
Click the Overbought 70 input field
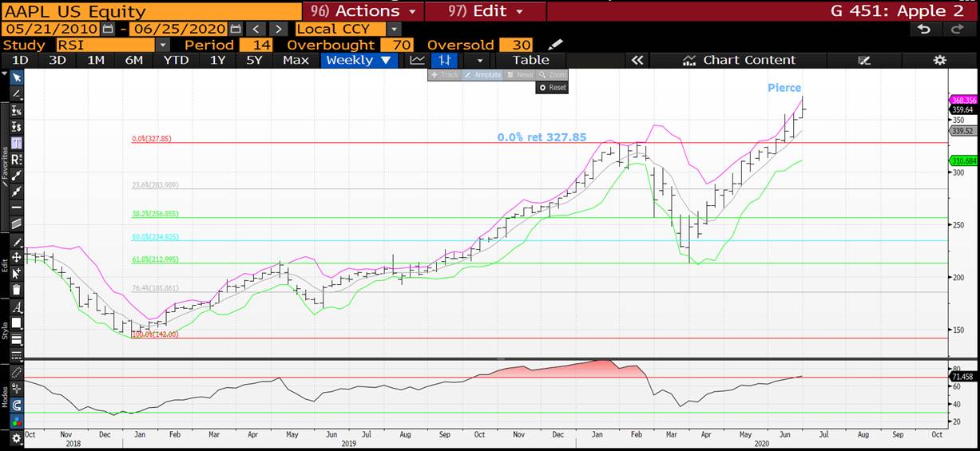click(x=397, y=45)
